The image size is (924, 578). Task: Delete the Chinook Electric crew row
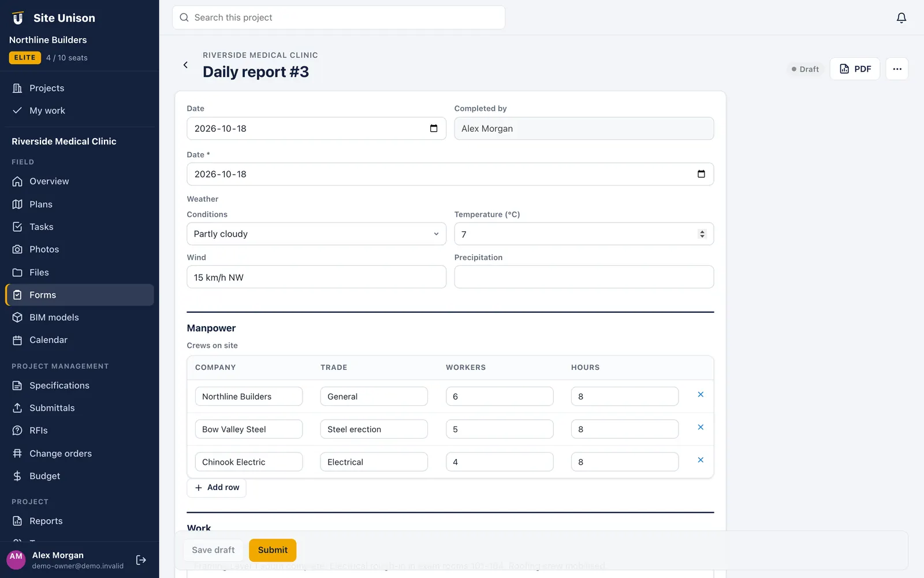[x=701, y=460]
